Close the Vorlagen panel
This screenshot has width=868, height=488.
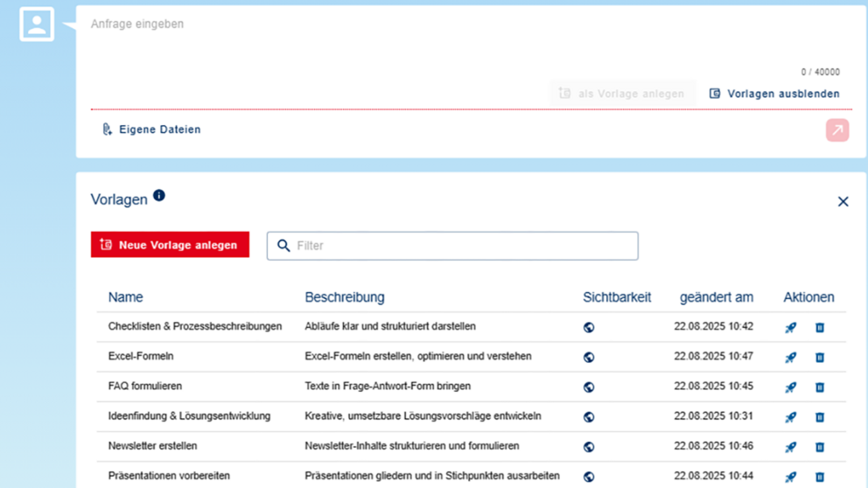[x=843, y=201]
